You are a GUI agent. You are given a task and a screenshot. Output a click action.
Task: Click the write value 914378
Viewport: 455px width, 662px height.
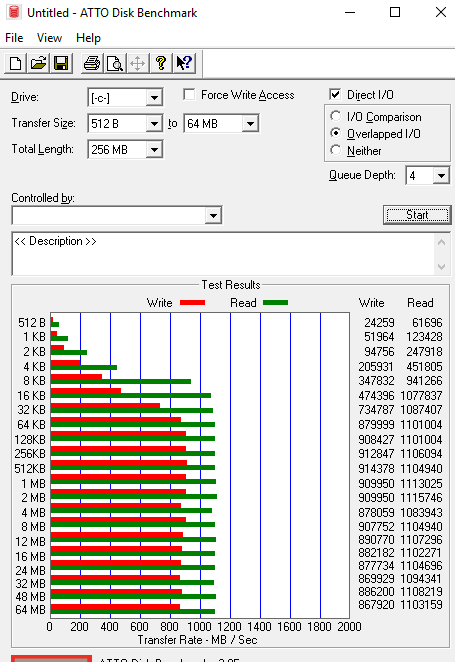tap(376, 469)
